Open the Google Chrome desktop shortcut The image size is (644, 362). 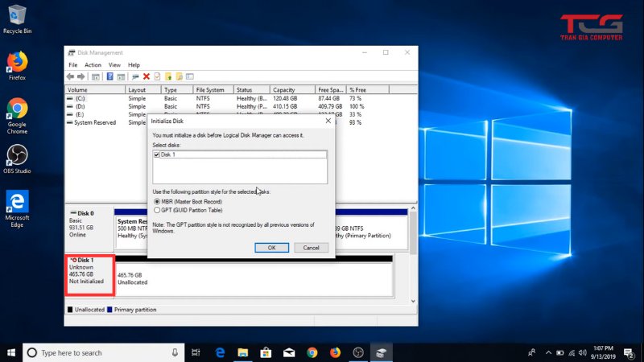(17, 113)
